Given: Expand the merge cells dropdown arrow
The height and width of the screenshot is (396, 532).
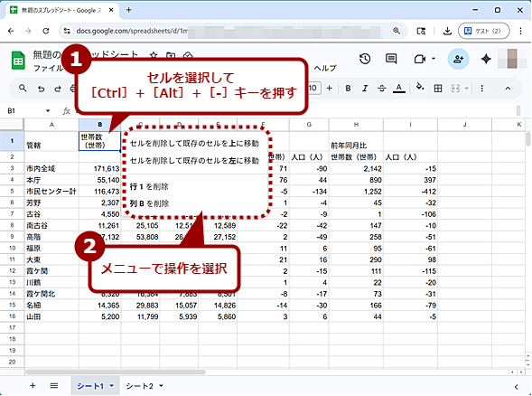Looking at the screenshot, I should [x=467, y=89].
